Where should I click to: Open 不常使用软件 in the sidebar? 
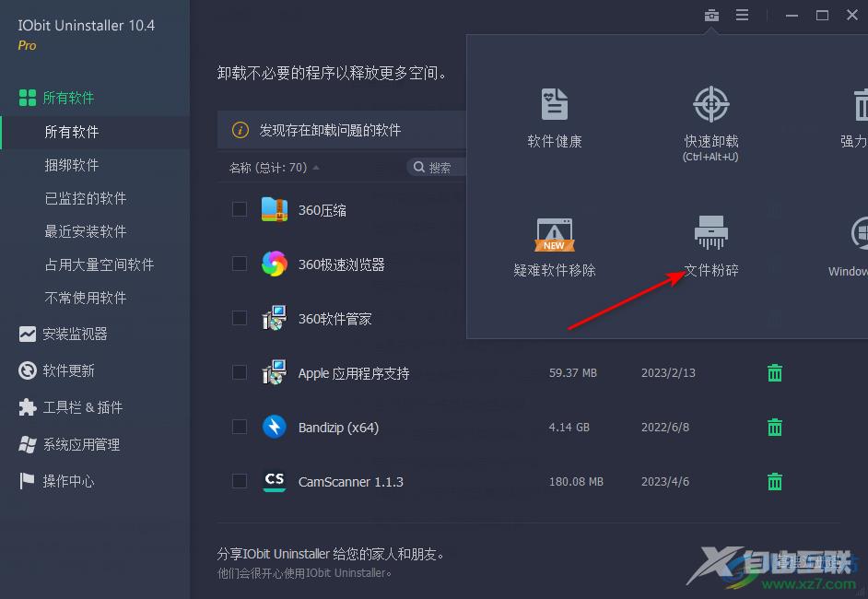tap(86, 298)
